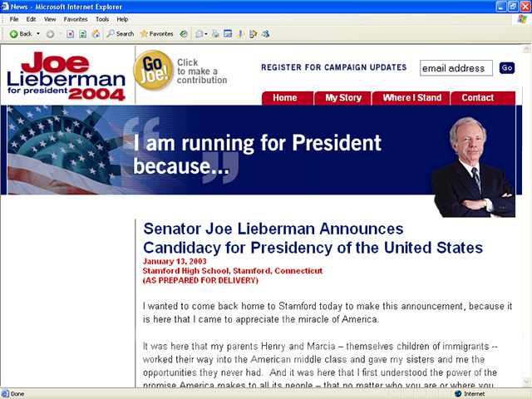Click the Forward arrow icon
Viewport: 532px width, 399px height.
[50, 34]
